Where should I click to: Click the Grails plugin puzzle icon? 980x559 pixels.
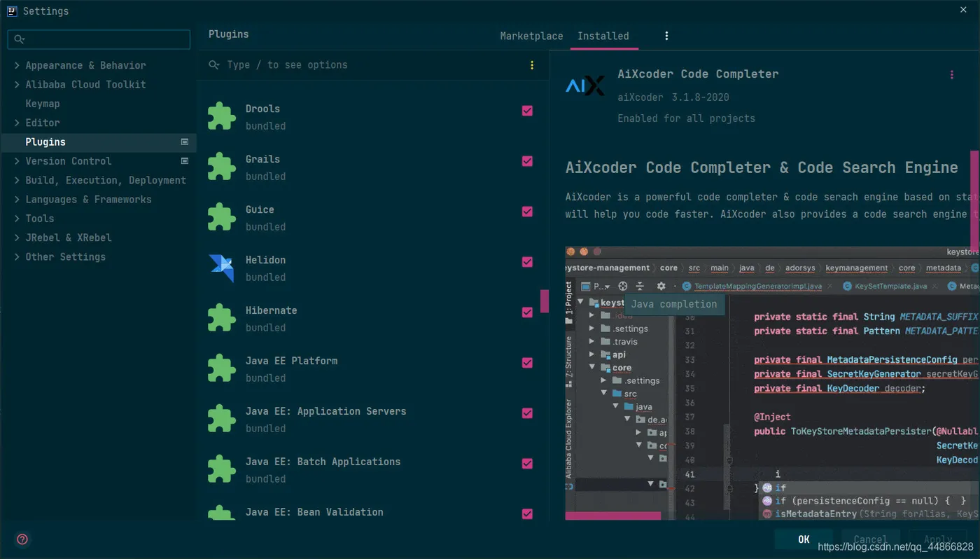pos(221,167)
